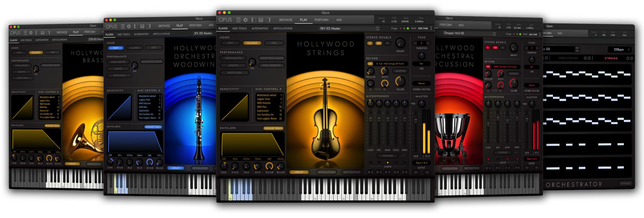The height and width of the screenshot is (218, 644).
Task: Toggle Mono True Legato in Strings window
Action: (271, 58)
